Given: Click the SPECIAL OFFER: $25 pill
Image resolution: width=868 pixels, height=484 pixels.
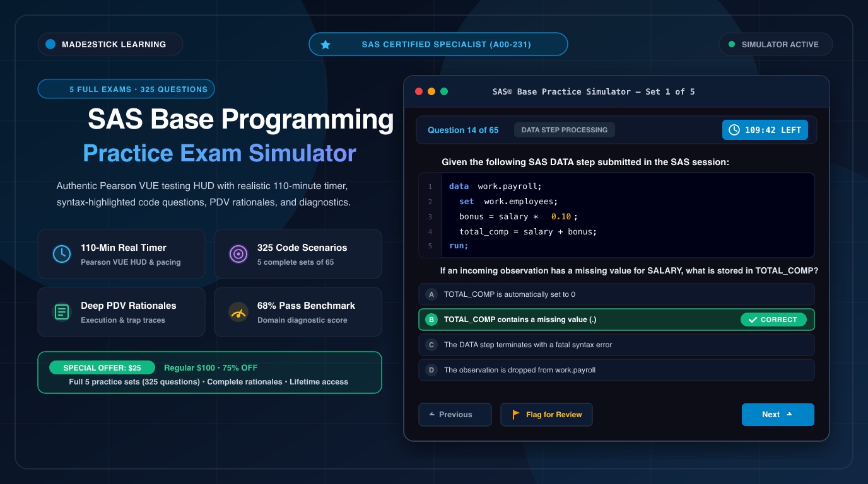Looking at the screenshot, I should click(102, 367).
